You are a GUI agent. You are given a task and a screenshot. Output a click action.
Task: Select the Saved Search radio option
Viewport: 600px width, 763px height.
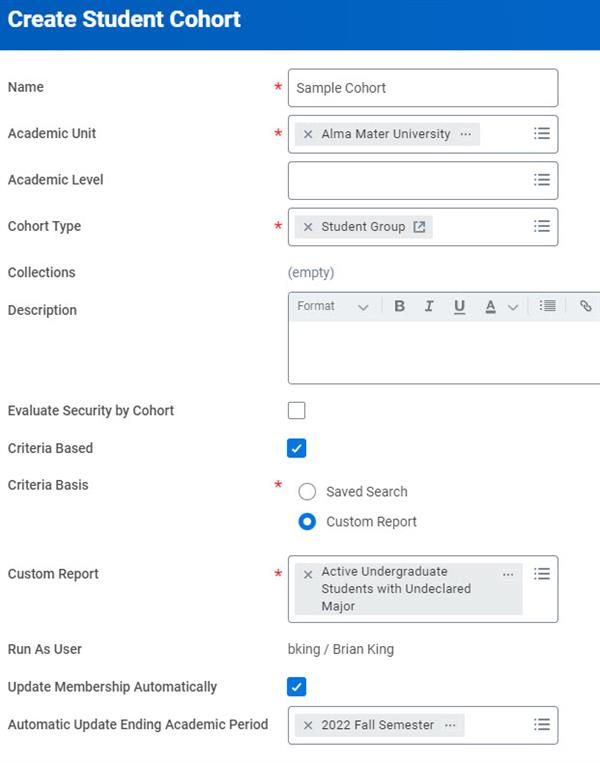pos(307,491)
